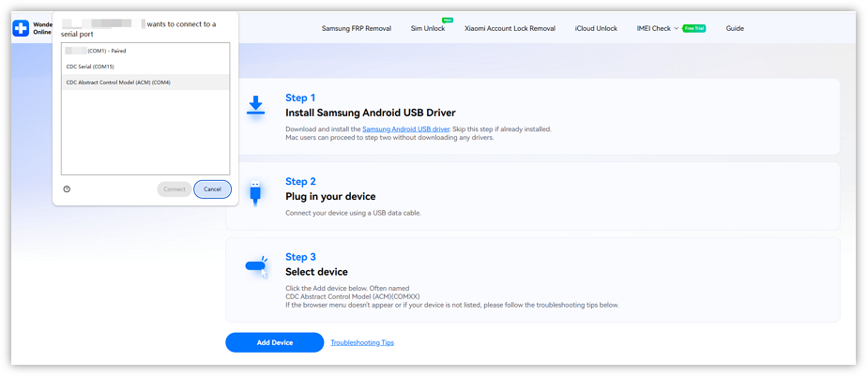
Task: Select CDC Abstract Control Model (COM4) port
Action: click(x=145, y=82)
